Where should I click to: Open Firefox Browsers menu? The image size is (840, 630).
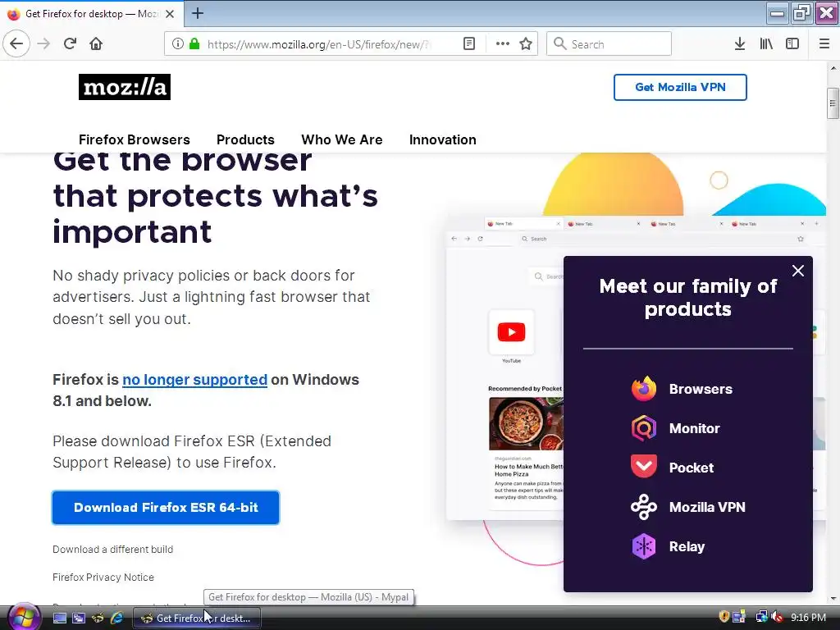click(134, 139)
